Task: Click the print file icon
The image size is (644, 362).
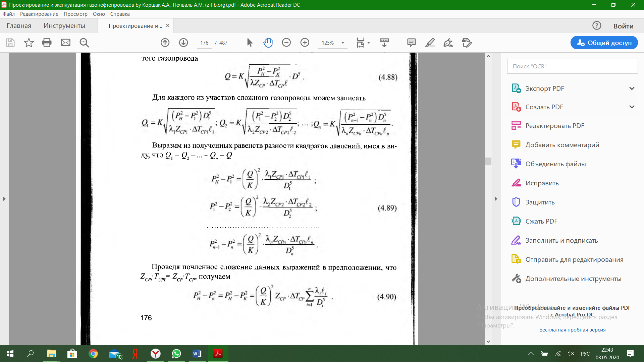Action: click(x=47, y=43)
